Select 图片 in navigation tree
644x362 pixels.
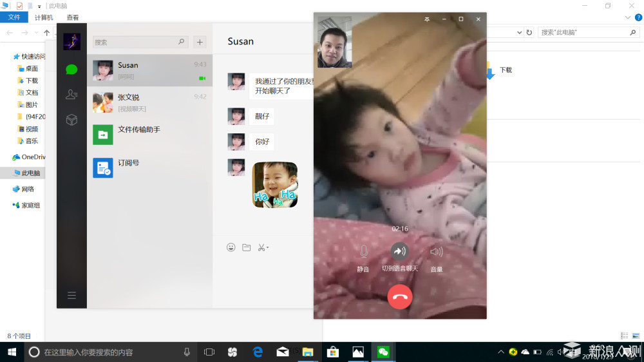(x=28, y=105)
